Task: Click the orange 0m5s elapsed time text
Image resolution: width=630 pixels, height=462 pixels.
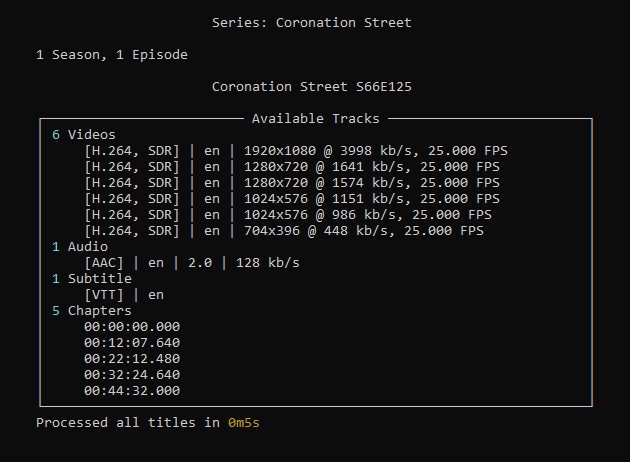Action: click(x=244, y=423)
